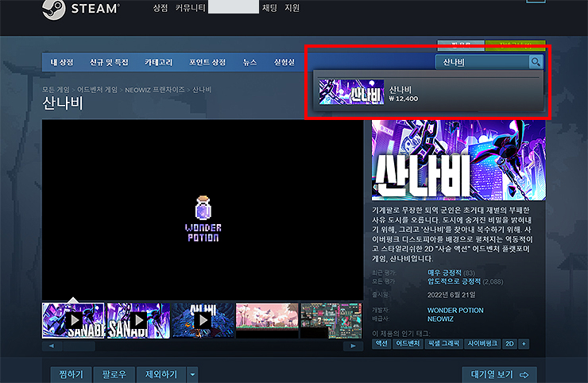Open the 상점 top menu

click(x=161, y=8)
